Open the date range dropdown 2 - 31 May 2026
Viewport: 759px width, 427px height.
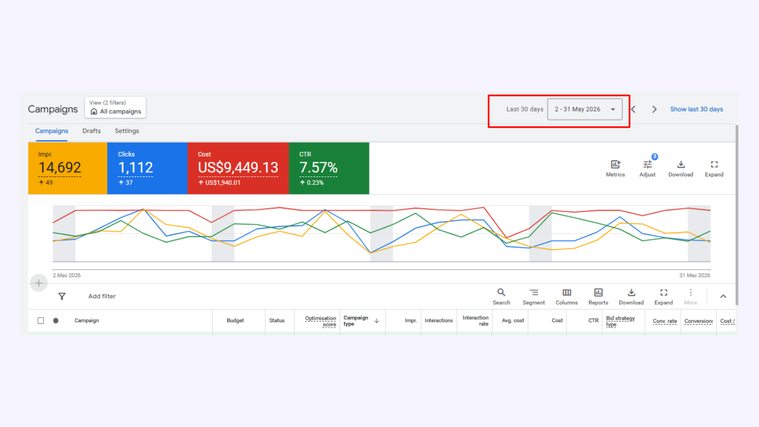[x=585, y=109]
